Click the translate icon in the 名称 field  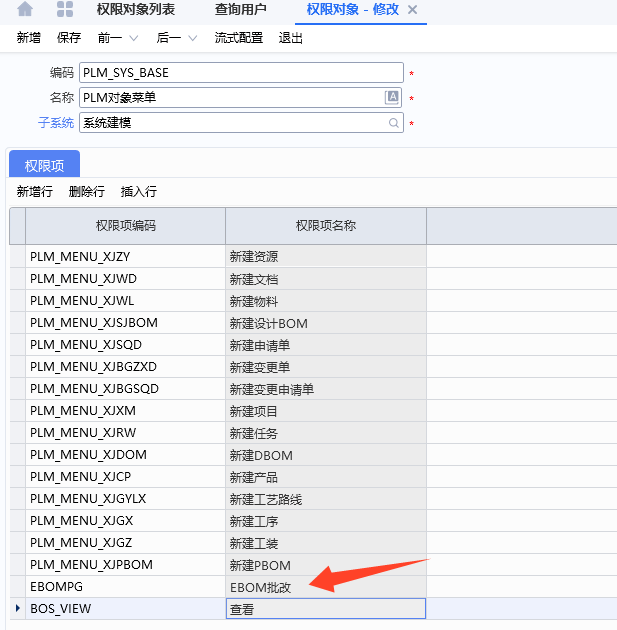[393, 98]
